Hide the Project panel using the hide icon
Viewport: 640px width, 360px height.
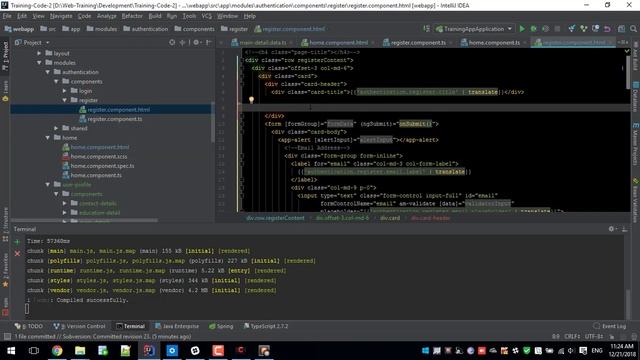pyautogui.click(x=208, y=42)
